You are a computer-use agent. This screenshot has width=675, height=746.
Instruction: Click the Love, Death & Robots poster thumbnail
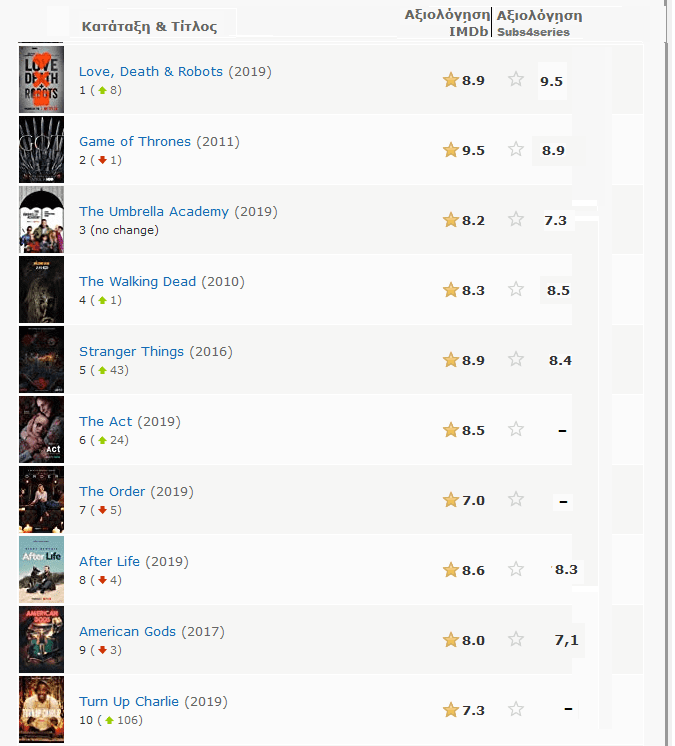(41, 79)
